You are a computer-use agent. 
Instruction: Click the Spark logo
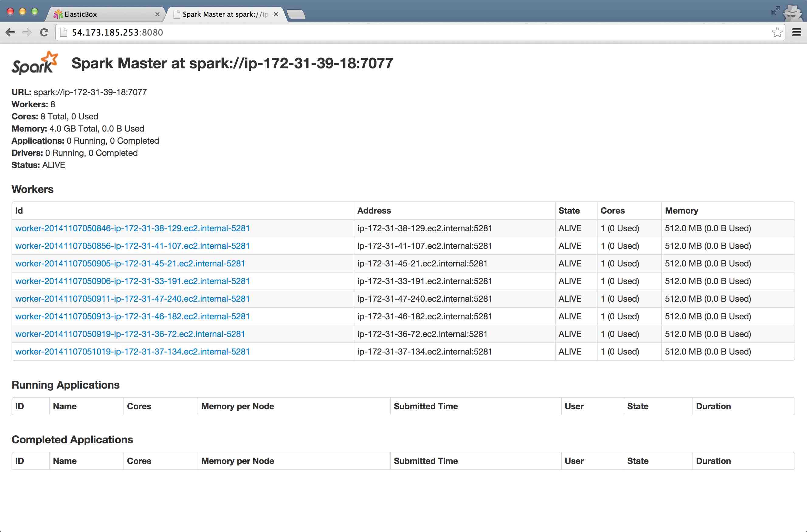pos(35,63)
